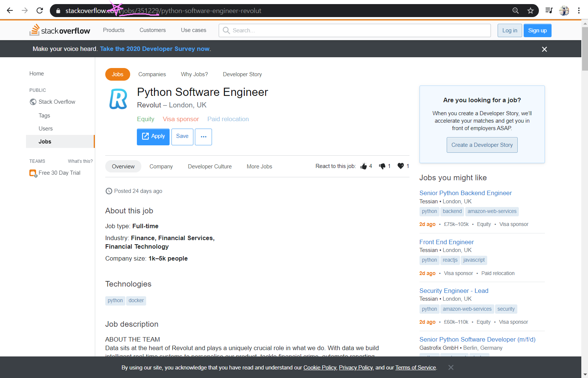Go back using browser back arrow

(x=10, y=10)
